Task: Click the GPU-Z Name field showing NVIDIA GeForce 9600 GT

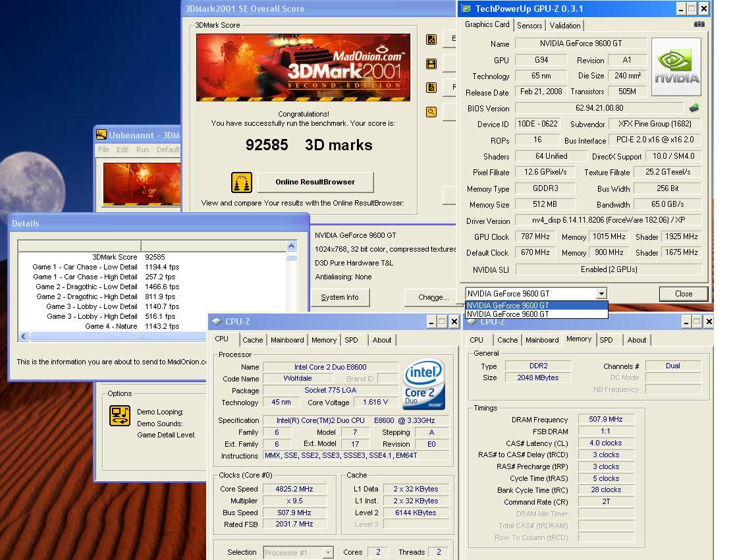Action: [x=581, y=43]
